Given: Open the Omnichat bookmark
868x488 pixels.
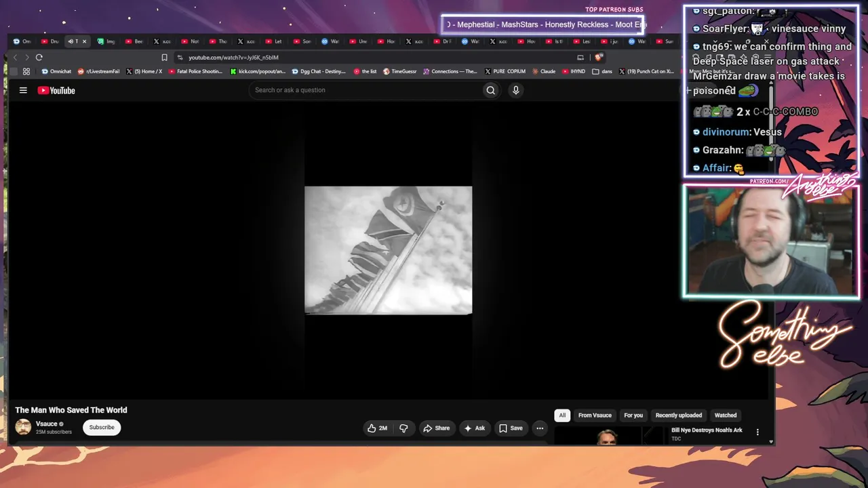Looking at the screenshot, I should pos(56,71).
